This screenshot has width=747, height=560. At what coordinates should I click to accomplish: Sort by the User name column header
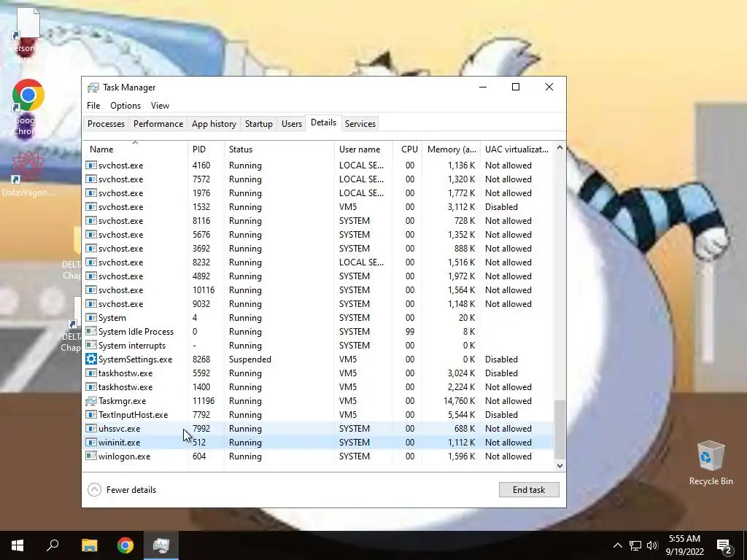click(x=363, y=149)
